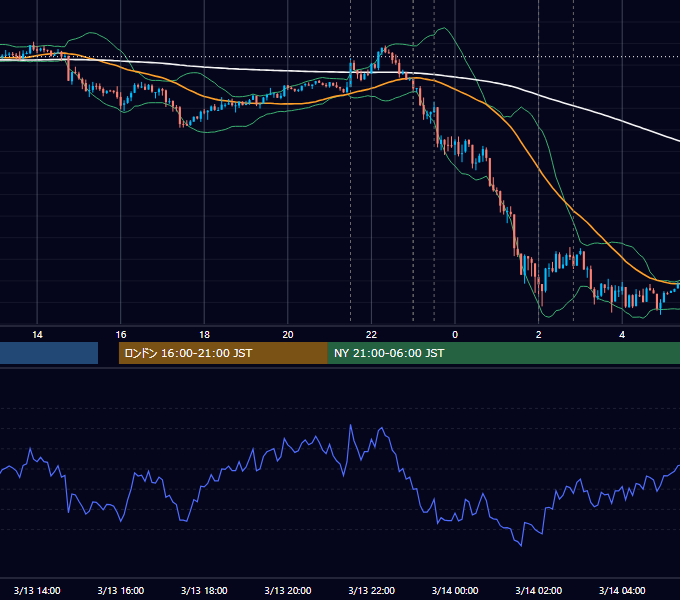Click the 3/14 02:00 time label
The image size is (680, 600).
[539, 590]
